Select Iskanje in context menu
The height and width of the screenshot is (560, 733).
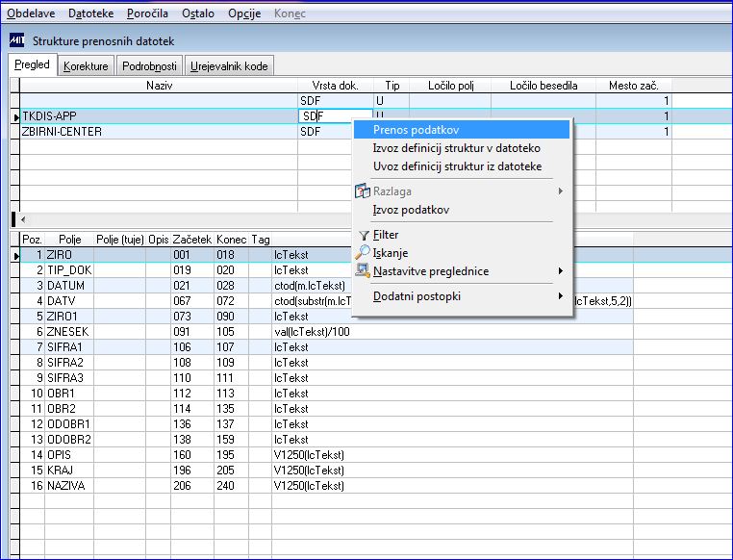[x=462, y=253]
